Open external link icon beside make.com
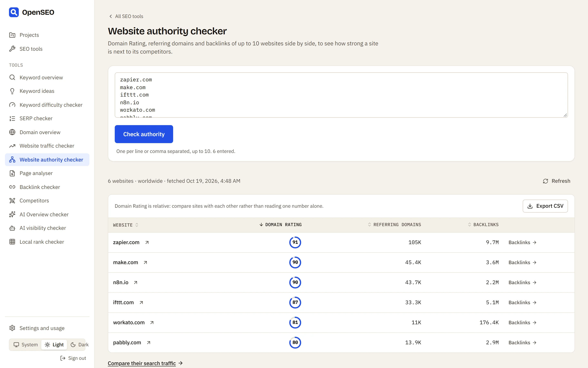The height and width of the screenshot is (368, 588). (x=145, y=262)
